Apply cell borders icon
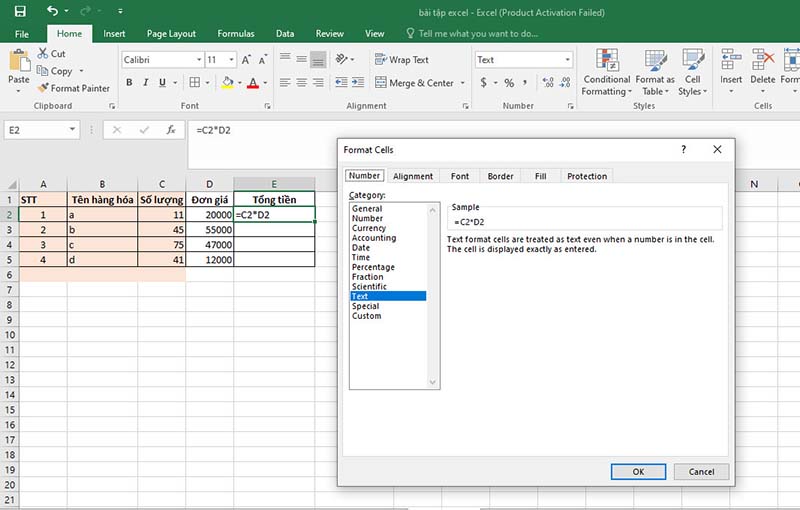The height and width of the screenshot is (510, 800). (194, 82)
